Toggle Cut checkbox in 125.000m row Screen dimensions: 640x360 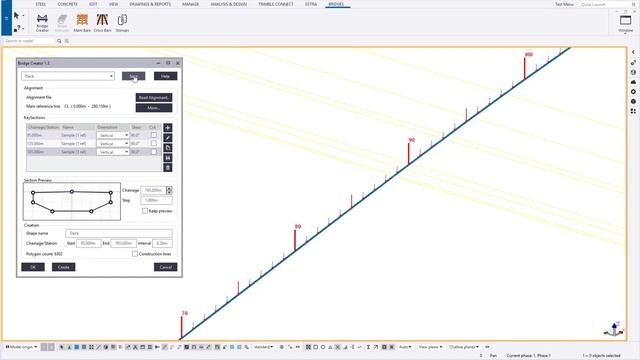[x=153, y=143]
